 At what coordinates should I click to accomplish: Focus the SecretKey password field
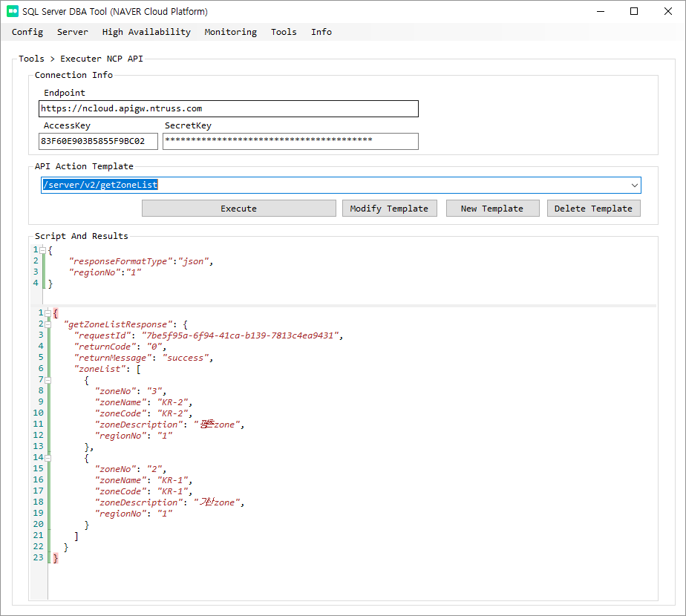pos(290,141)
